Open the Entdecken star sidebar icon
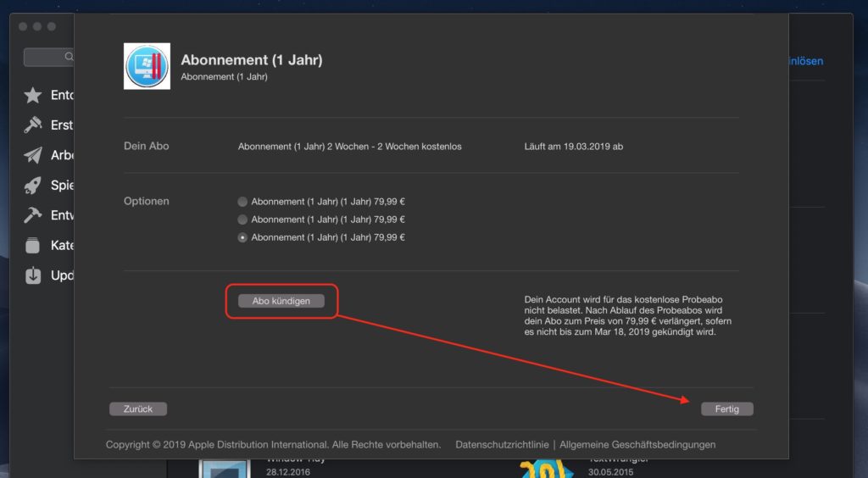868x478 pixels. tap(33, 95)
